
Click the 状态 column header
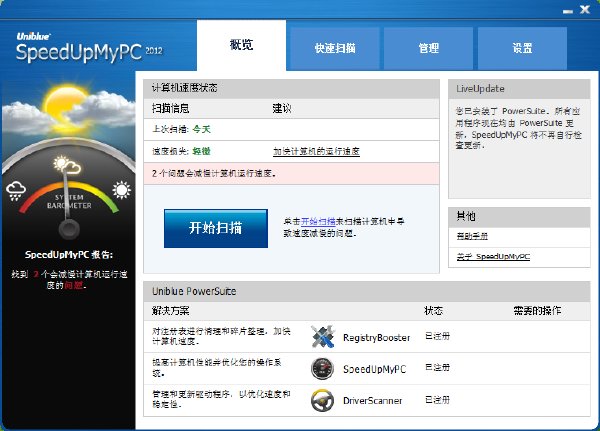[434, 310]
